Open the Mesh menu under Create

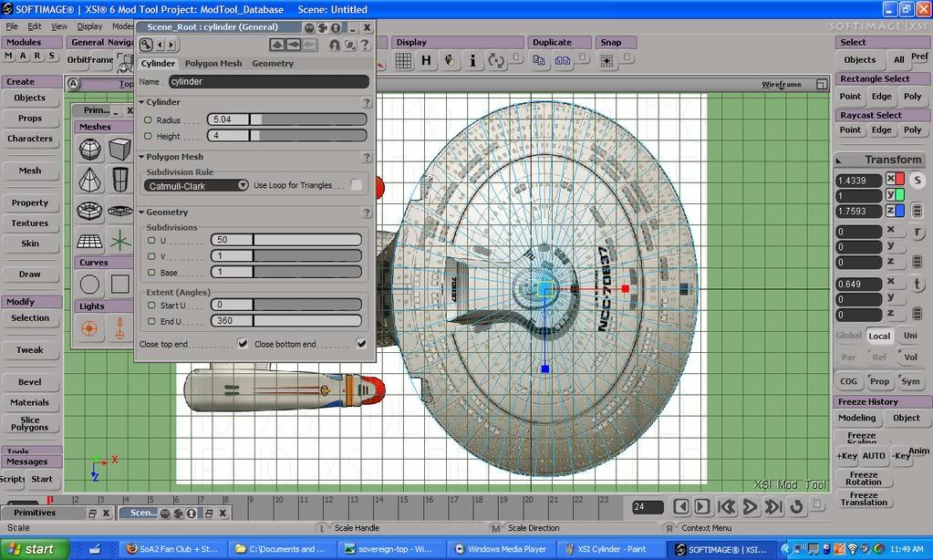click(30, 171)
